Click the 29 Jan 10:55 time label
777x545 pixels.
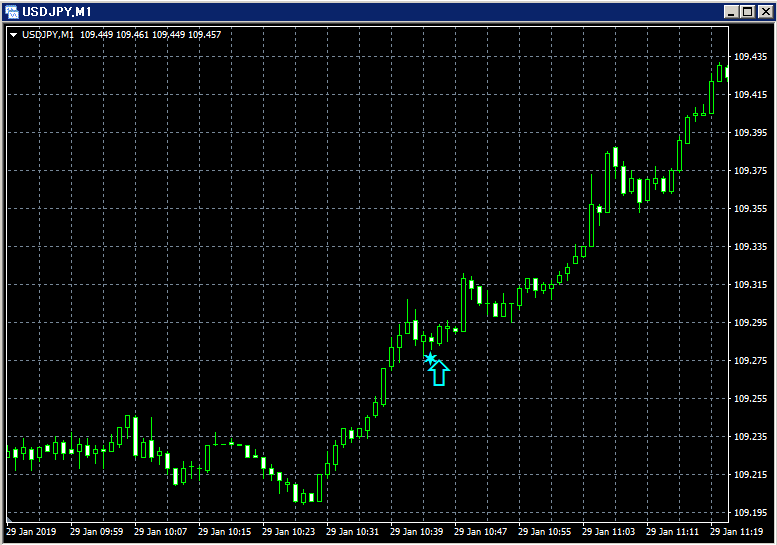tap(544, 532)
